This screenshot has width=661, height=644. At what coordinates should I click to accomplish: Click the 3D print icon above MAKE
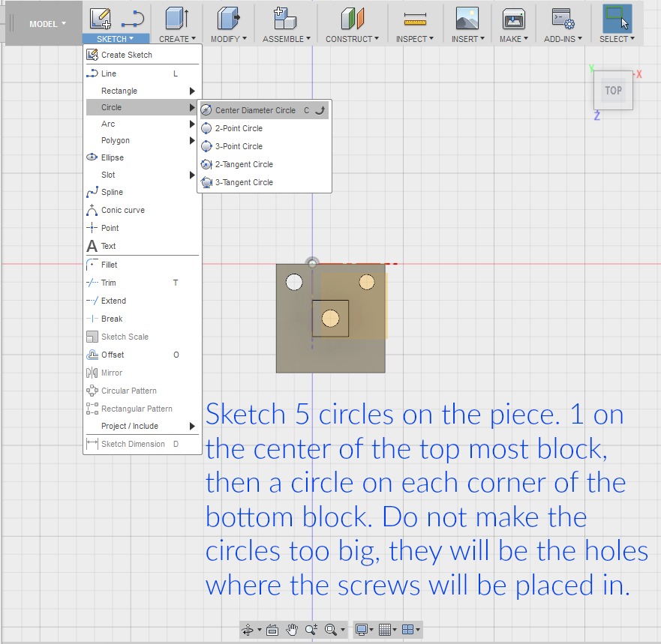pos(513,18)
